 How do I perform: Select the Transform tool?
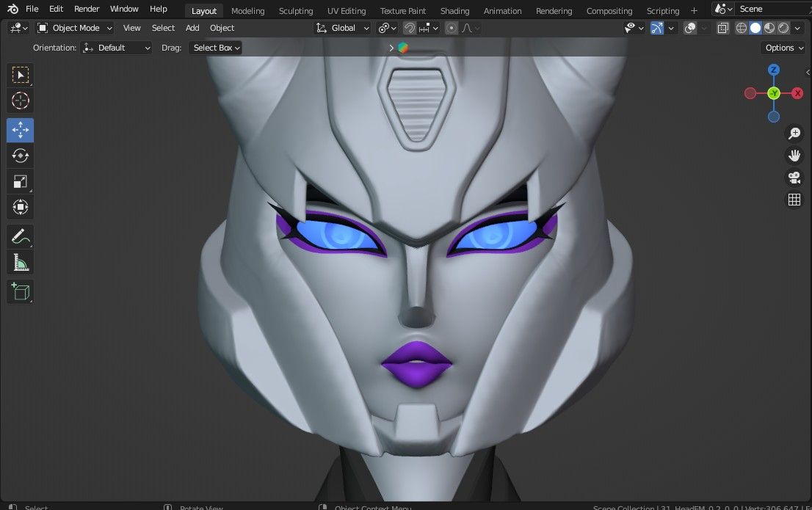(x=21, y=207)
